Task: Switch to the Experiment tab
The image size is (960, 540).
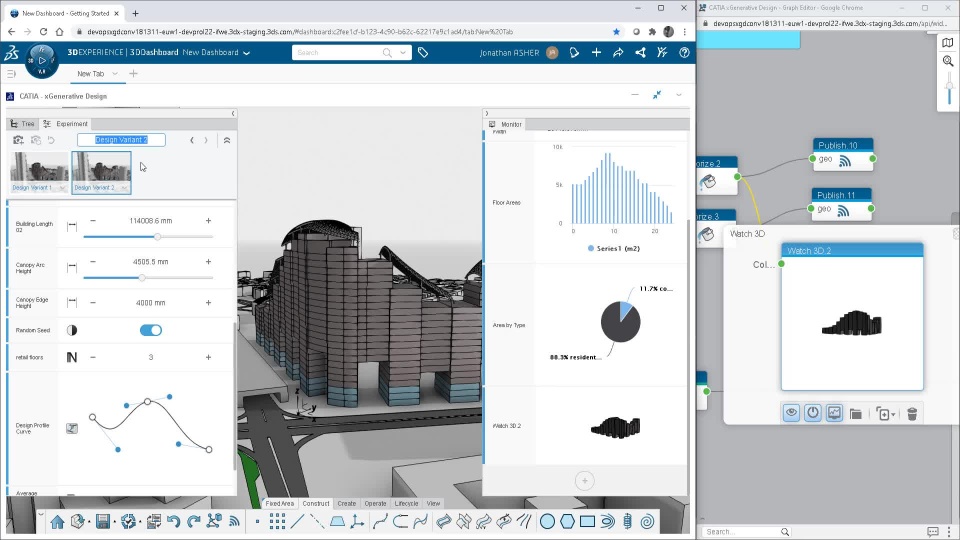Action: pyautogui.click(x=66, y=124)
